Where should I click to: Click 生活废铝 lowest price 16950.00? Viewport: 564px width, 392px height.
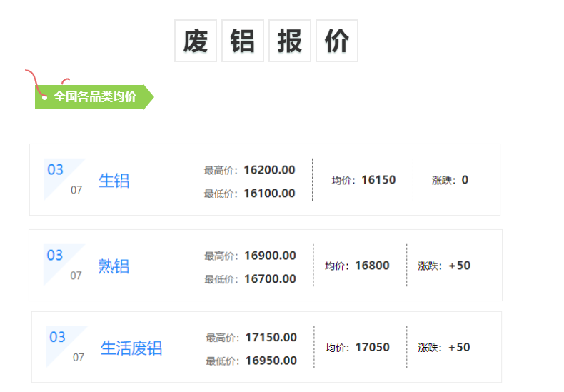[271, 361]
